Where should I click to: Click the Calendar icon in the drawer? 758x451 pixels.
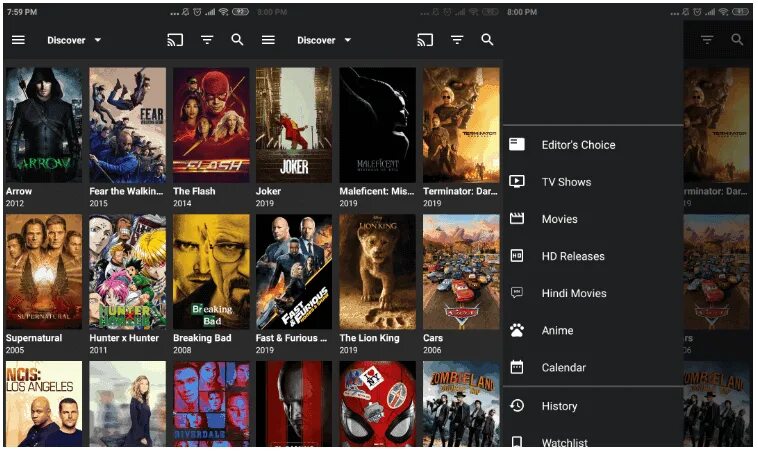click(x=517, y=367)
